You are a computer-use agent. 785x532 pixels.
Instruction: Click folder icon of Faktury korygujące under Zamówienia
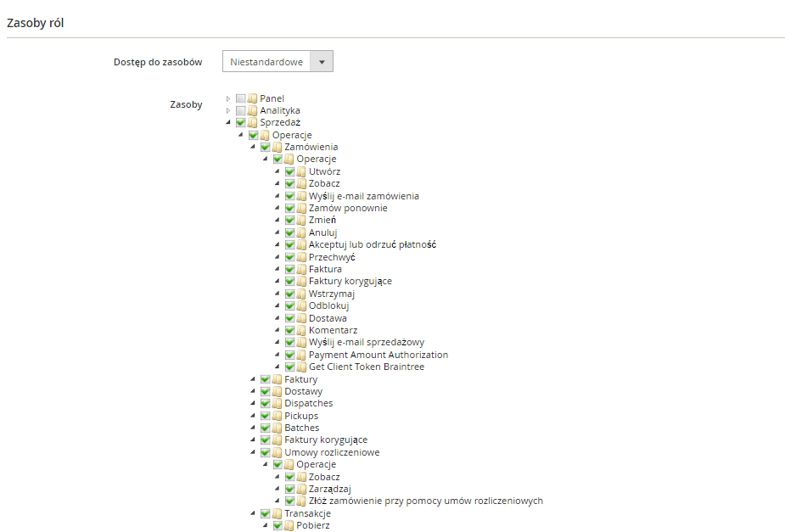click(x=301, y=281)
